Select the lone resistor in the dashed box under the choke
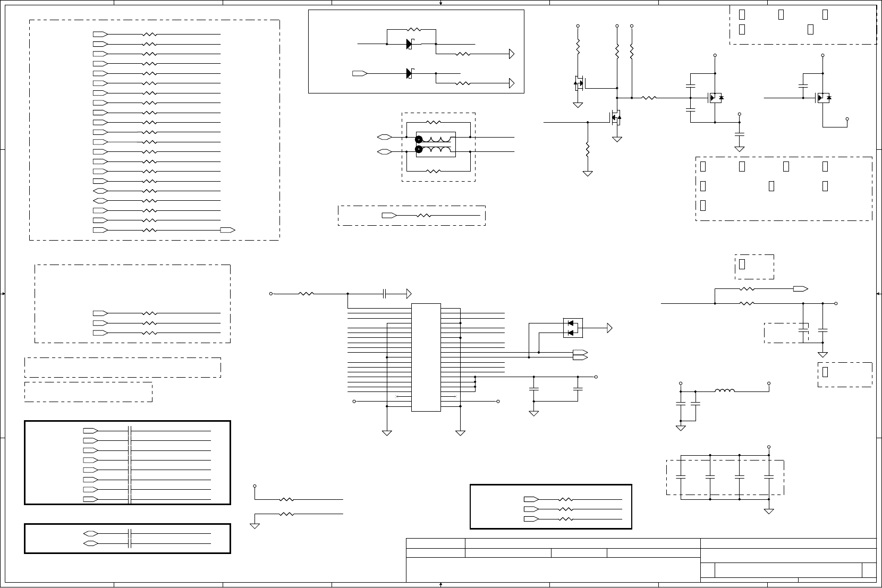 click(423, 216)
